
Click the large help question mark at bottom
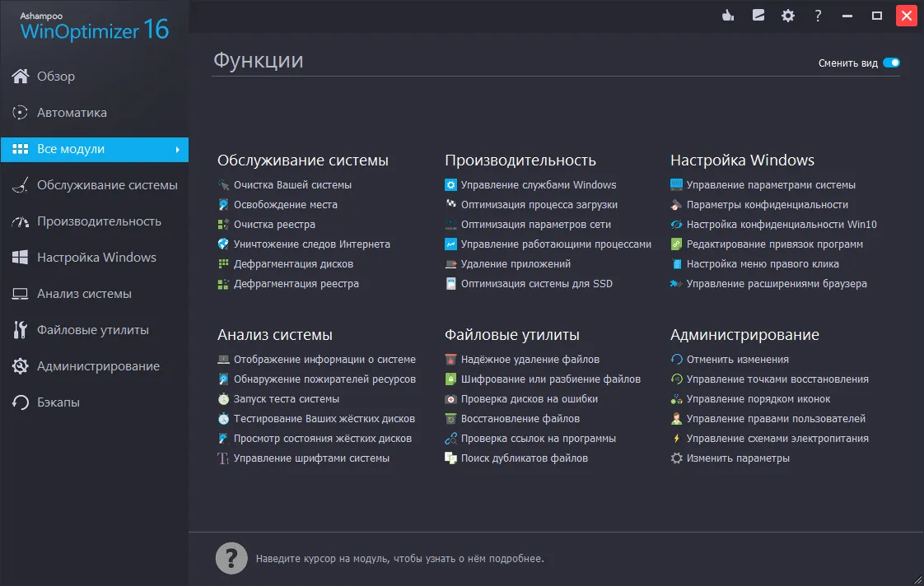pyautogui.click(x=231, y=558)
